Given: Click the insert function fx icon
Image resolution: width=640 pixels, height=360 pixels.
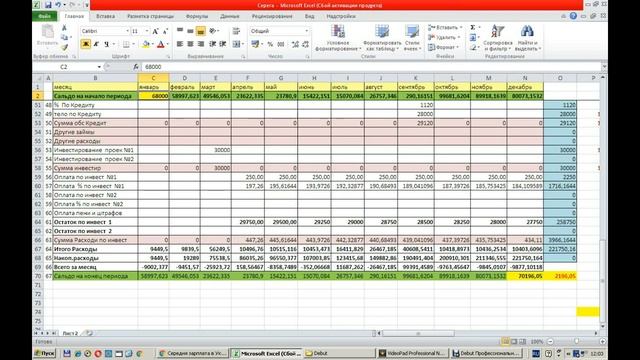Looking at the screenshot, I should pos(136,67).
